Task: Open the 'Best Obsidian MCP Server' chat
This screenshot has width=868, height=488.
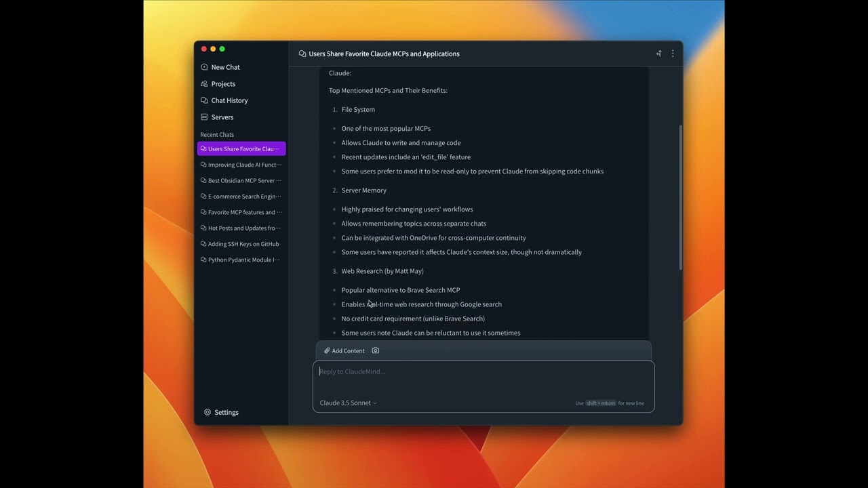Action: tap(241, 181)
